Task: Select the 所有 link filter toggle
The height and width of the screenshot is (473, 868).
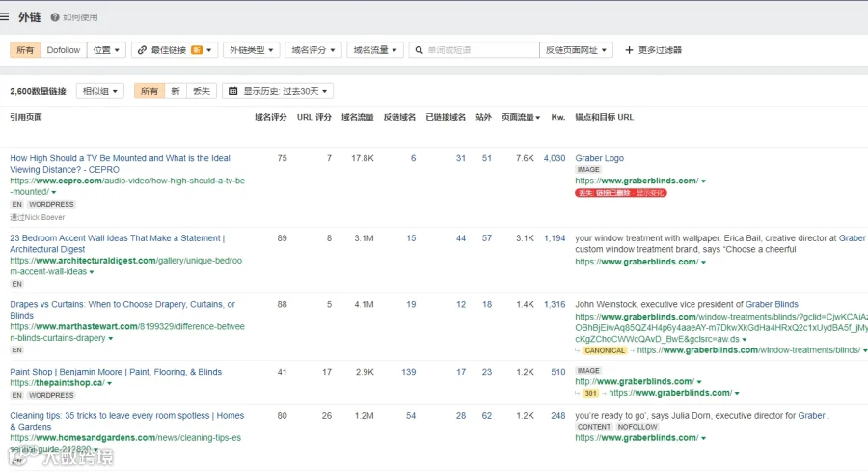Action: click(x=25, y=50)
